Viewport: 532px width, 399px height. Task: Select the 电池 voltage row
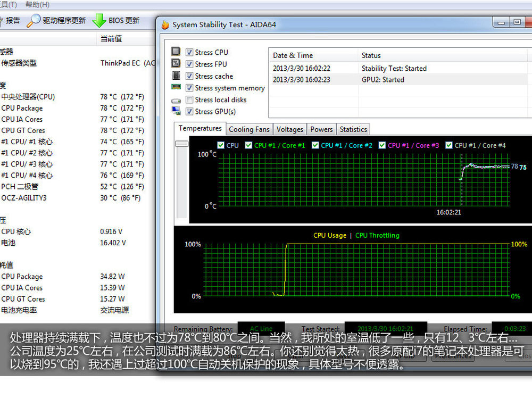[x=78, y=243]
